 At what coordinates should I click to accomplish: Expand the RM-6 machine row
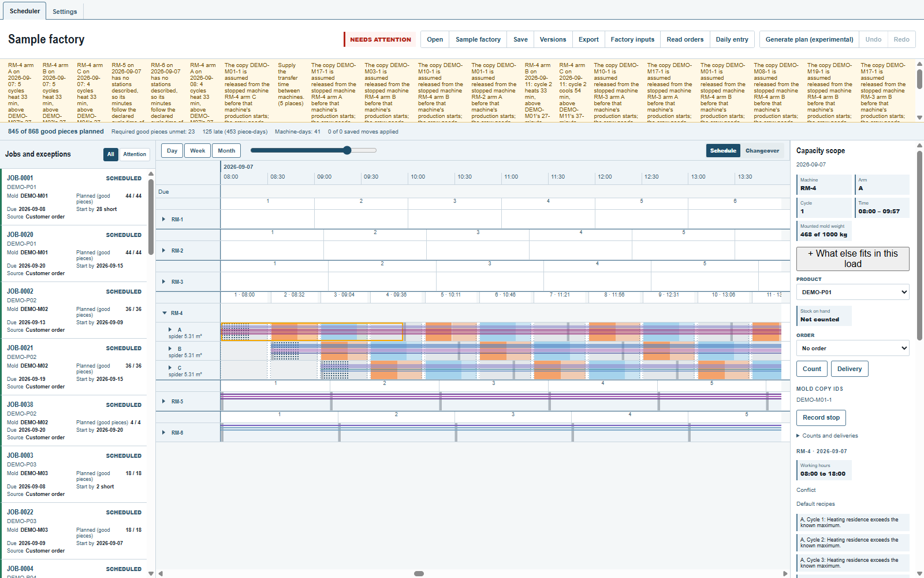(164, 433)
